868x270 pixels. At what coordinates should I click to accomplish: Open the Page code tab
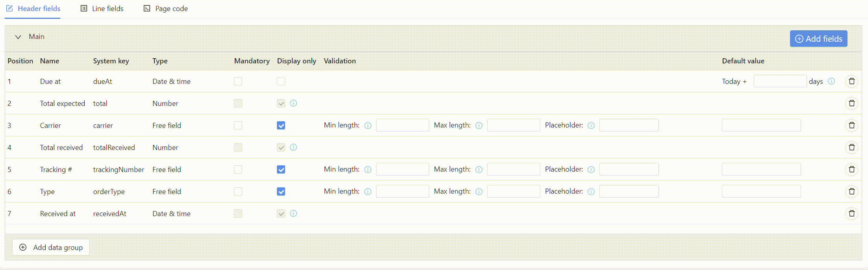click(165, 9)
